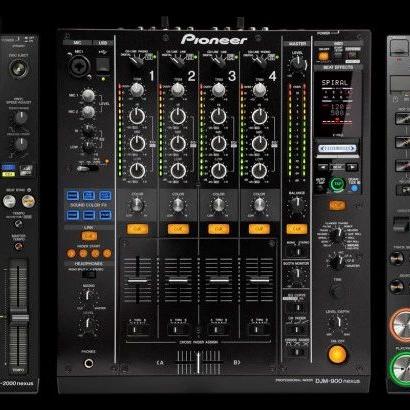The width and height of the screenshot is (410, 410).
Task: Hit the green TAP button
Action: coord(337,184)
